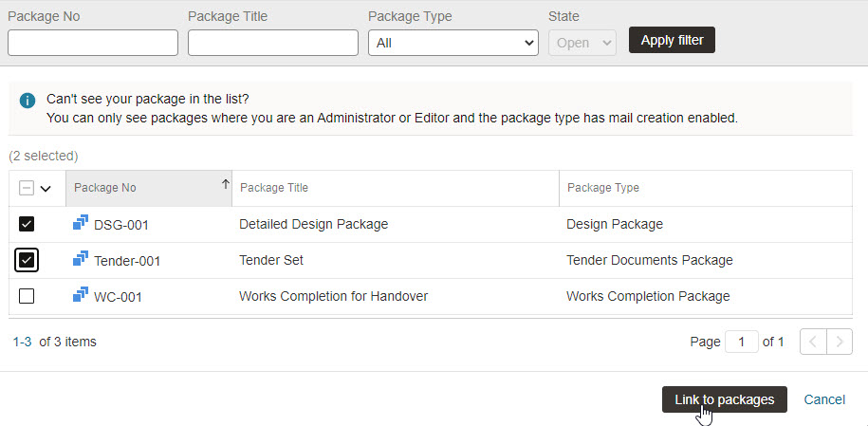Uncheck the Tender-001 row checkbox
The width and height of the screenshot is (868, 426).
pos(27,260)
